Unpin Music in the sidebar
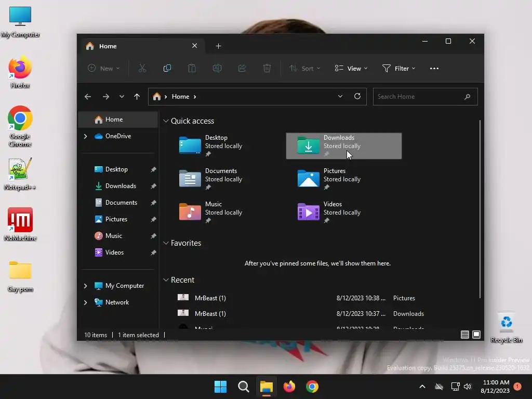Image resolution: width=532 pixels, height=399 pixels. coord(153,236)
